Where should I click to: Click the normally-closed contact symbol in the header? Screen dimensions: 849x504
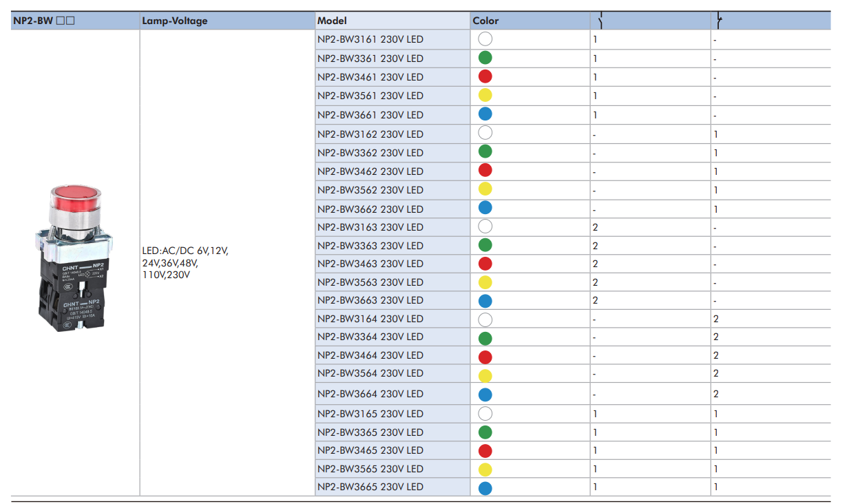tap(719, 21)
